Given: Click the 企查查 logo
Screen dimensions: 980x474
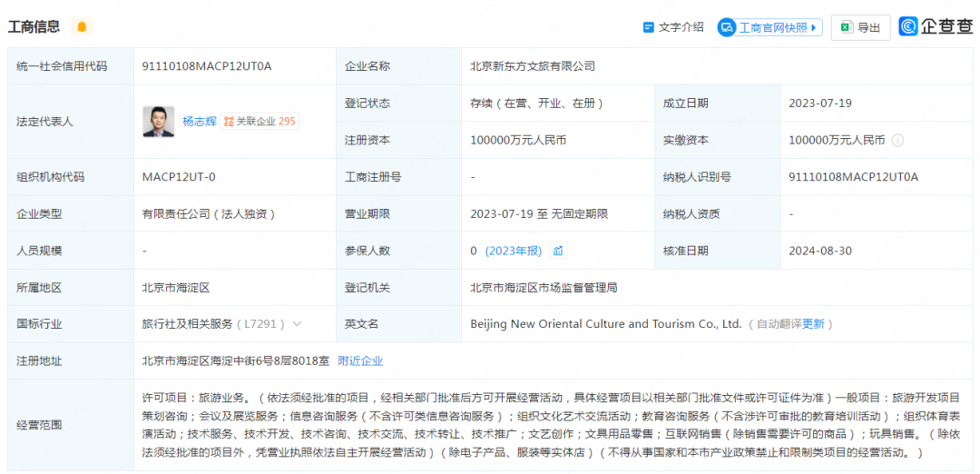Looking at the screenshot, I should click(936, 27).
